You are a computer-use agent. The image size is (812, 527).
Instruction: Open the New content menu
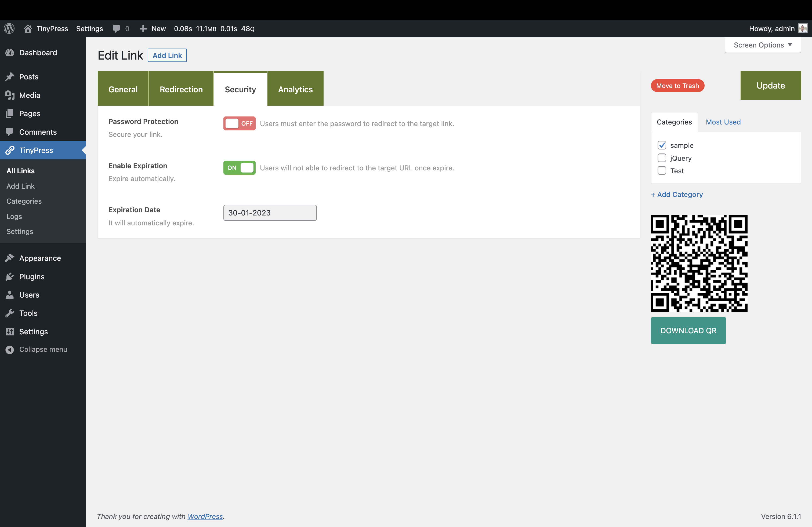point(153,29)
